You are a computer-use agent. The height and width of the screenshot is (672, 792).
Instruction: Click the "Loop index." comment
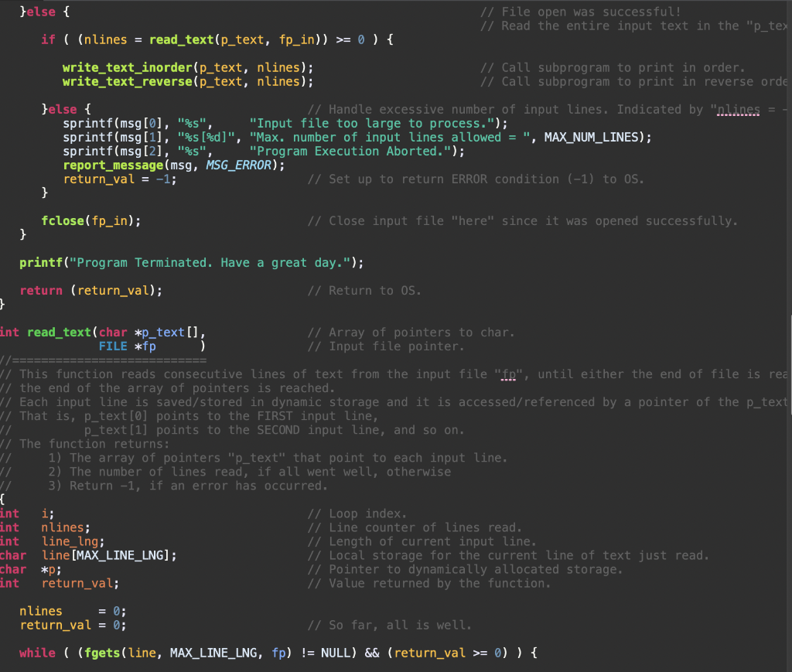click(x=357, y=514)
